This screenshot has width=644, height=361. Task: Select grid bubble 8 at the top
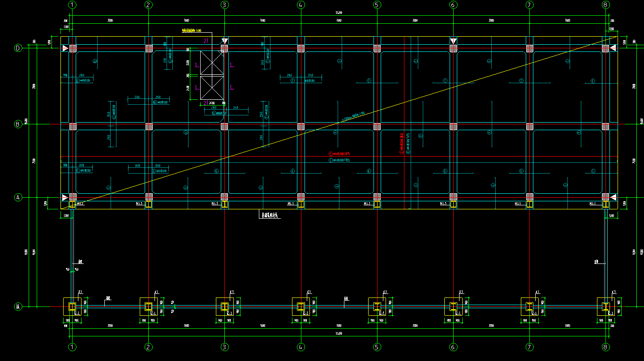click(x=605, y=5)
